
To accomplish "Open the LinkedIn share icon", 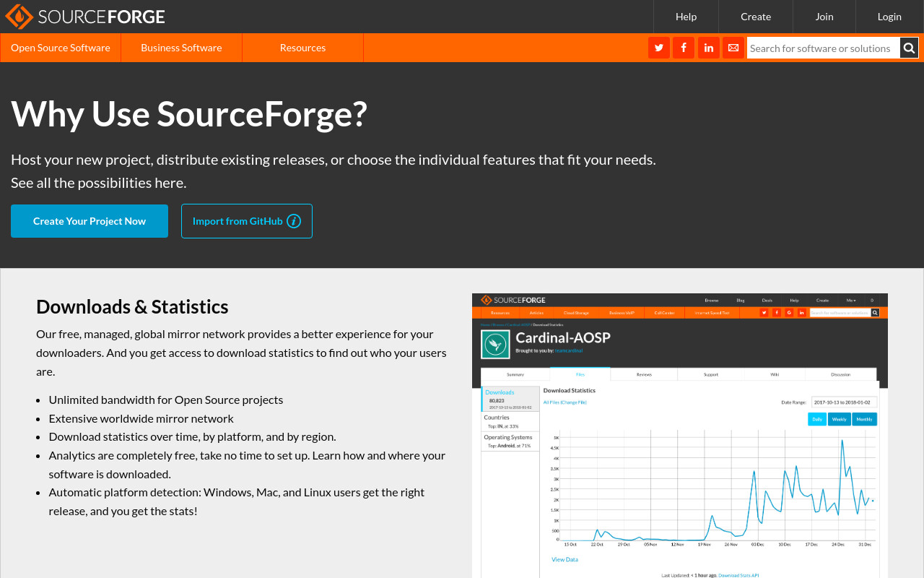I will click(708, 48).
